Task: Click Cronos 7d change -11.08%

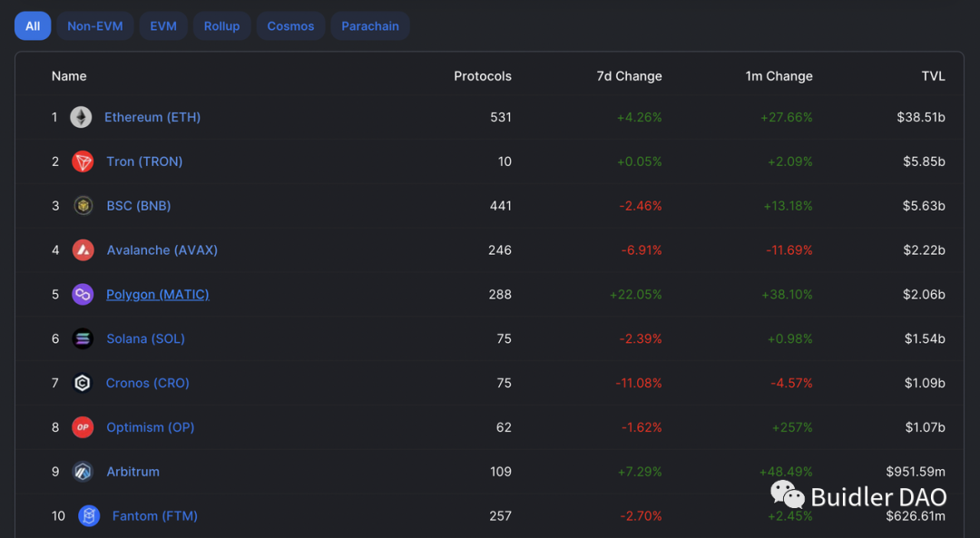Action: (639, 383)
